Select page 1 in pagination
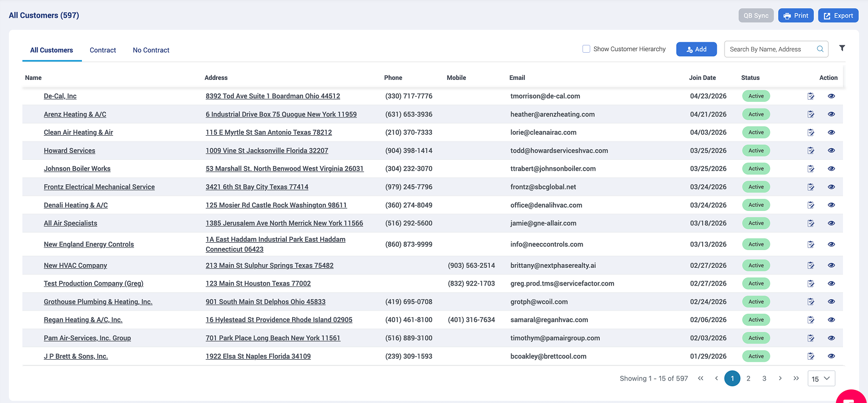 (732, 378)
